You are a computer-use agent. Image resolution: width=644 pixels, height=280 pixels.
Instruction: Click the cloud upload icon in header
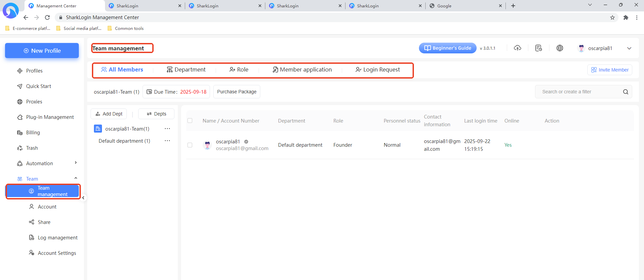(x=518, y=48)
